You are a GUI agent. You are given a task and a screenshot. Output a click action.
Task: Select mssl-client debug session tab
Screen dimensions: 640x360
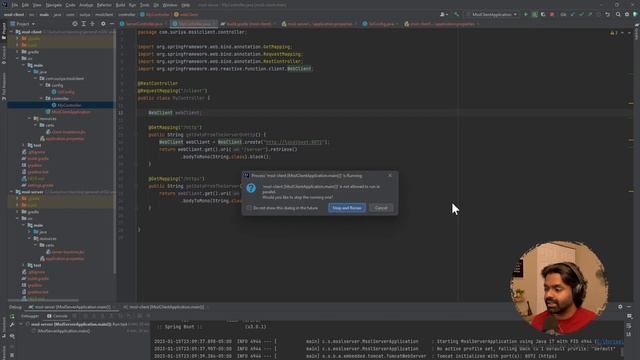coord(166,307)
